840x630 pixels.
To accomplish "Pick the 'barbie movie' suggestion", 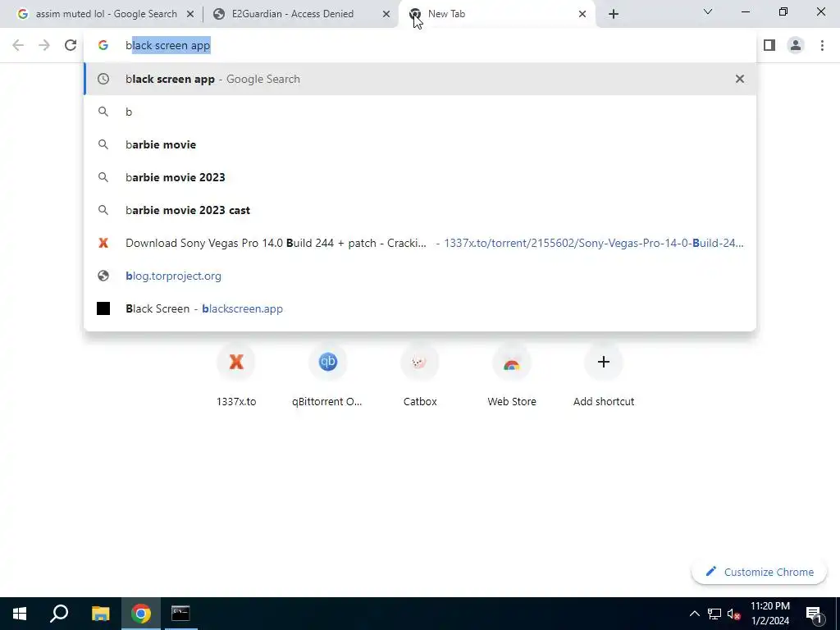I will tap(420, 144).
